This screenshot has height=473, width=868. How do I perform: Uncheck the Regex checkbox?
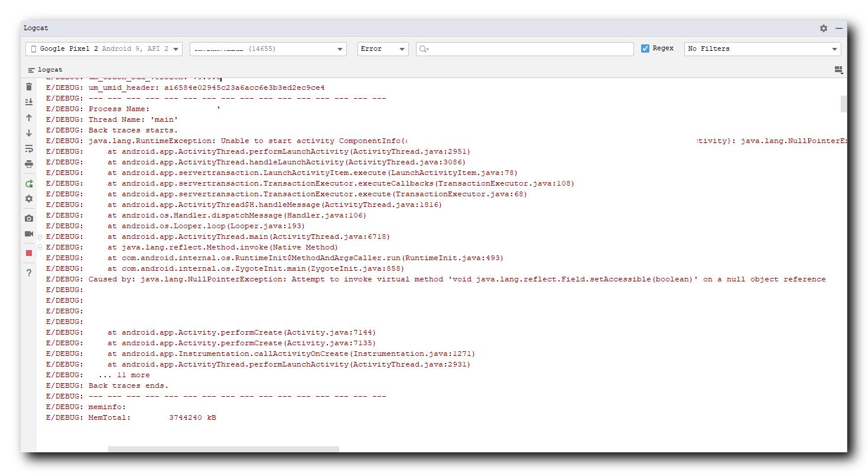click(645, 48)
